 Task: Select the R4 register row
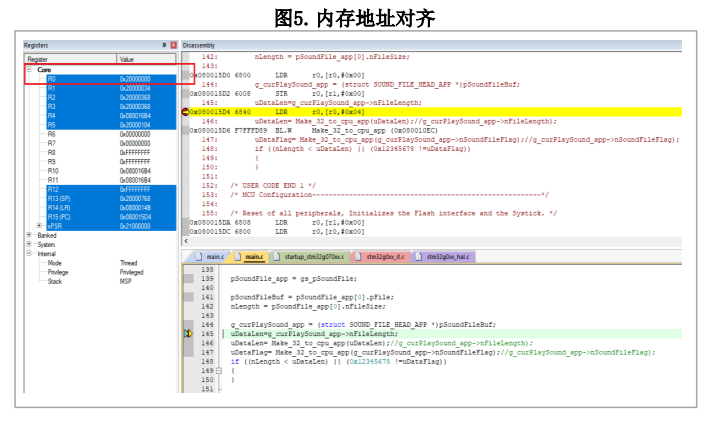pos(111,116)
